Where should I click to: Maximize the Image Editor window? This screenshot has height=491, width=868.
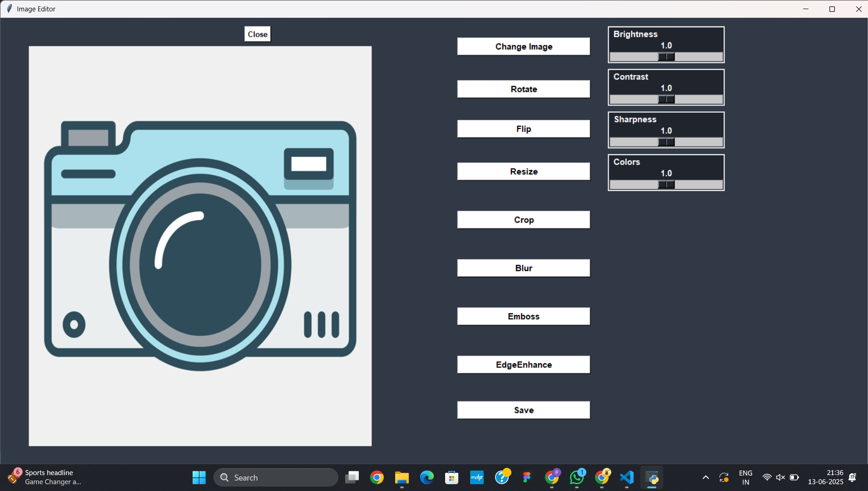(x=832, y=9)
